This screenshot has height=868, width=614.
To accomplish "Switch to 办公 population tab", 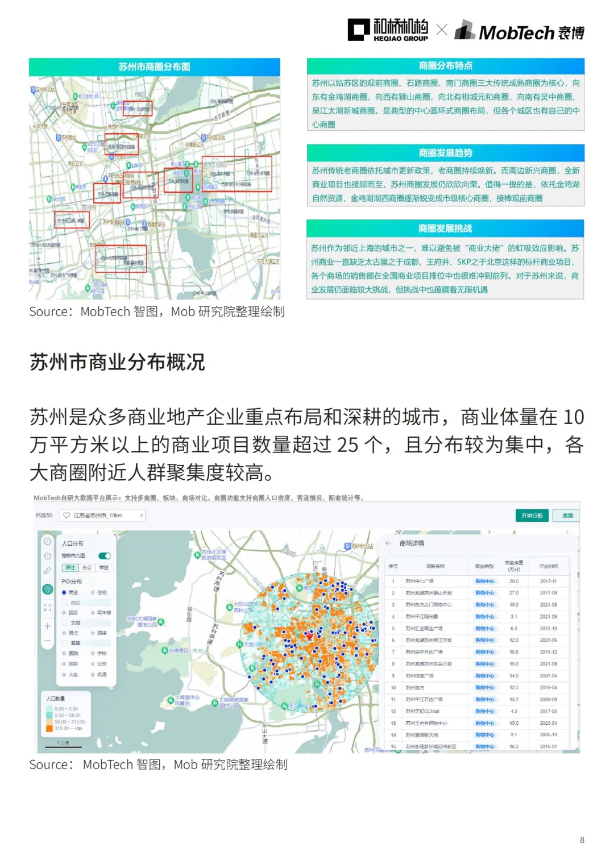I will 87,568.
